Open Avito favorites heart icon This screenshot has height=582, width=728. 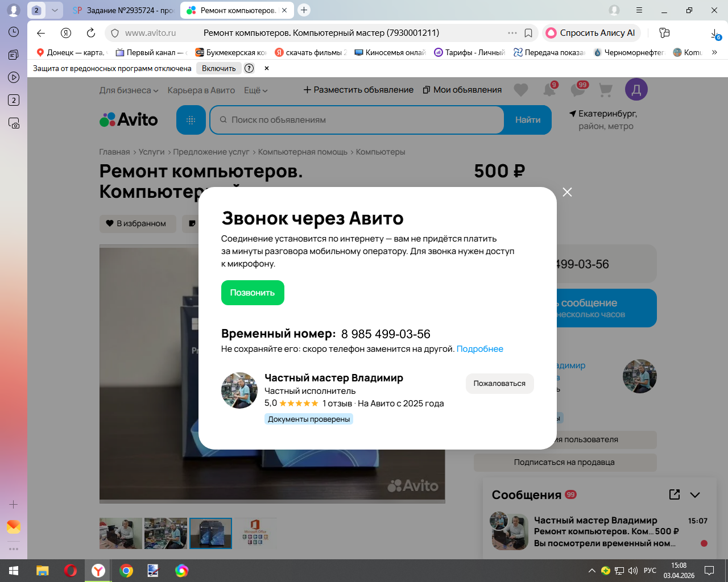521,90
